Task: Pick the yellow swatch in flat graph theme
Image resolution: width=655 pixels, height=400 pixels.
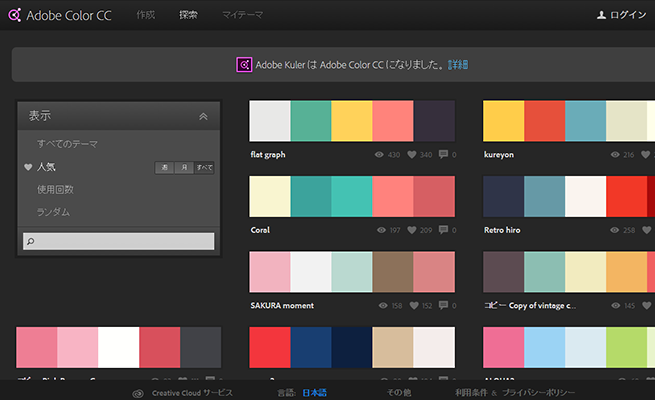Action: [351, 121]
